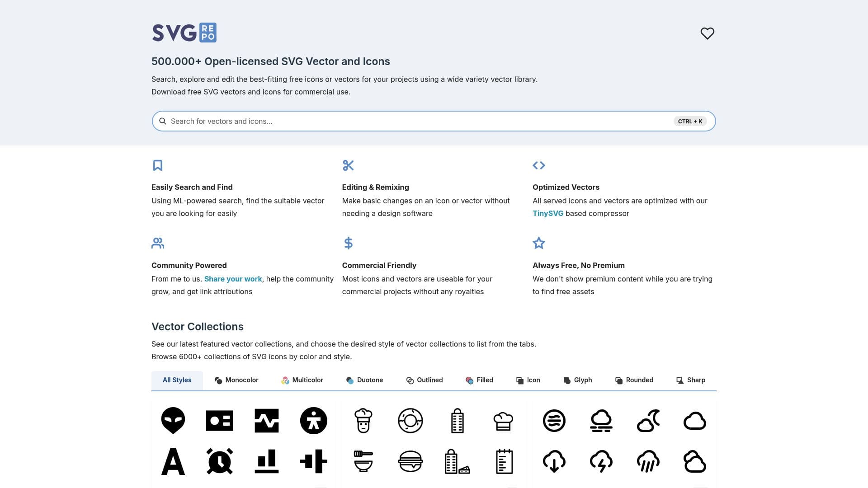Follow the Share your work link
This screenshot has height=488, width=868.
click(233, 279)
